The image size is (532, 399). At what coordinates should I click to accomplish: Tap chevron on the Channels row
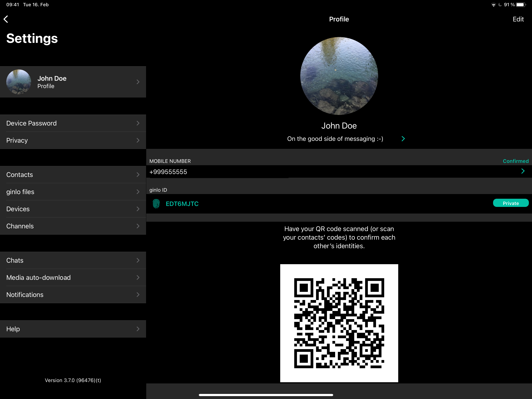(138, 226)
